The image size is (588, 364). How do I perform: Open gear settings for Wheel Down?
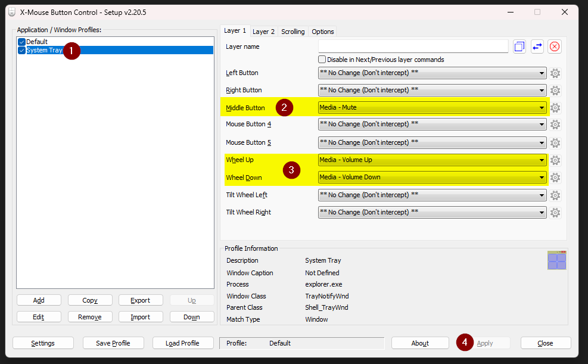(555, 178)
